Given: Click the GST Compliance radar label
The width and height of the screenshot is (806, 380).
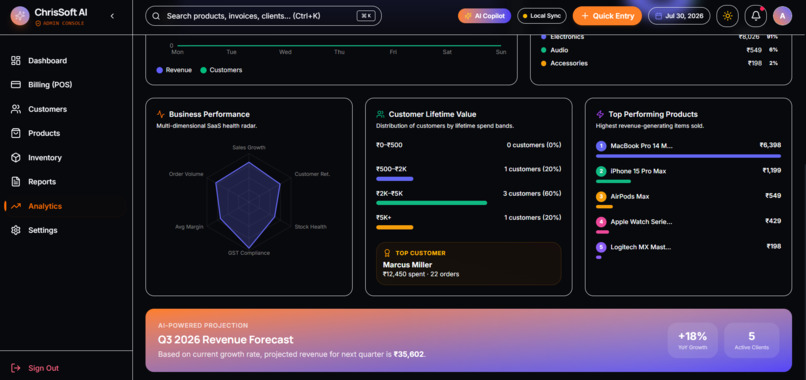Looking at the screenshot, I should click(x=249, y=253).
